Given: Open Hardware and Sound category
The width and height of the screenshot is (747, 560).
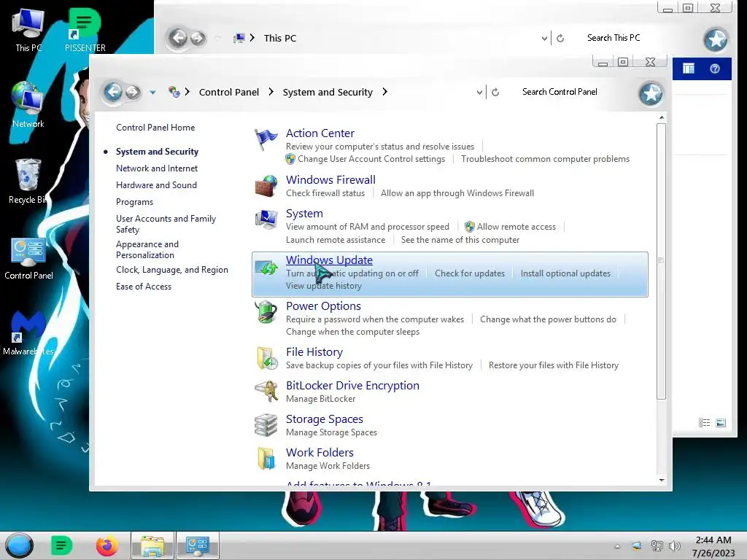Looking at the screenshot, I should pyautogui.click(x=156, y=184).
